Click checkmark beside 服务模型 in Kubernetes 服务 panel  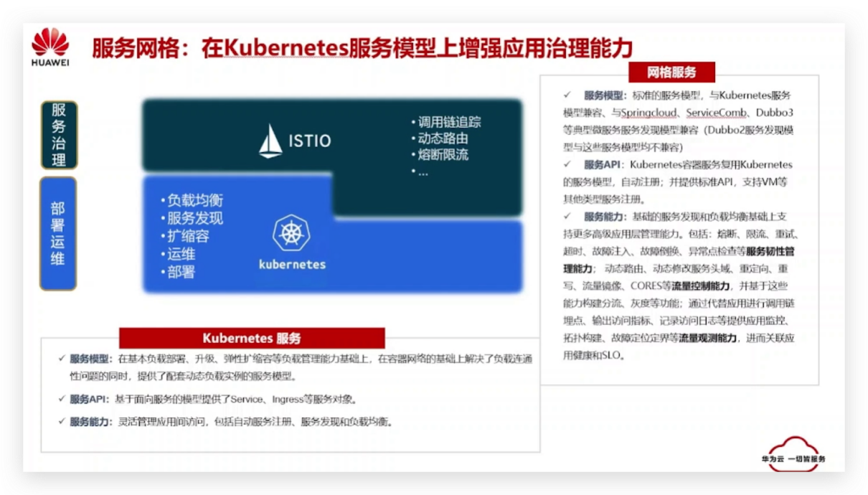coord(62,359)
